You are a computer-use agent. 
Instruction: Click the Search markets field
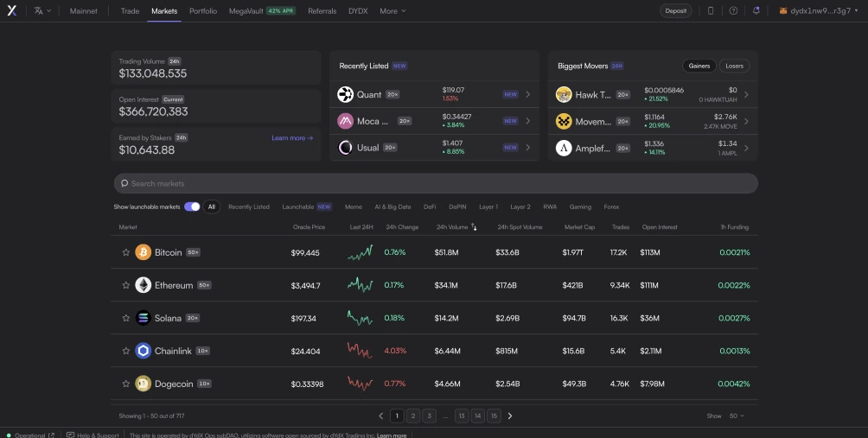click(436, 183)
